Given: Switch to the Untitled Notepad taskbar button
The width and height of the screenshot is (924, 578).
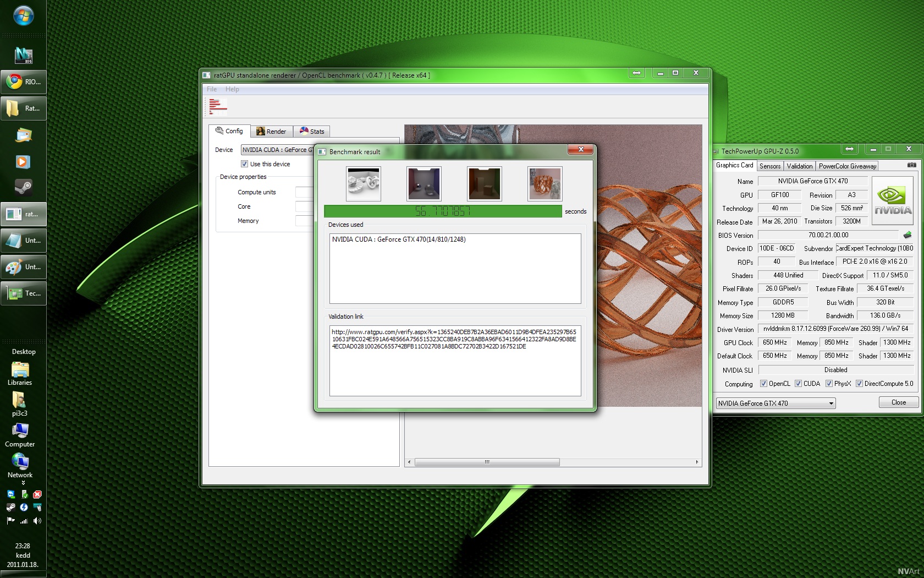Looking at the screenshot, I should point(23,241).
